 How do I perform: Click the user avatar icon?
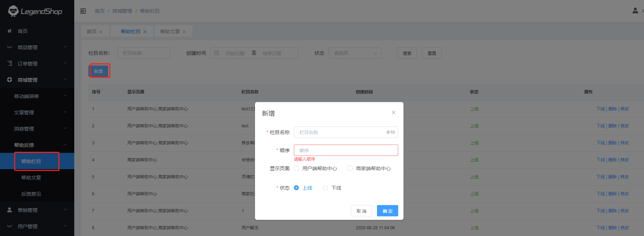(x=635, y=11)
